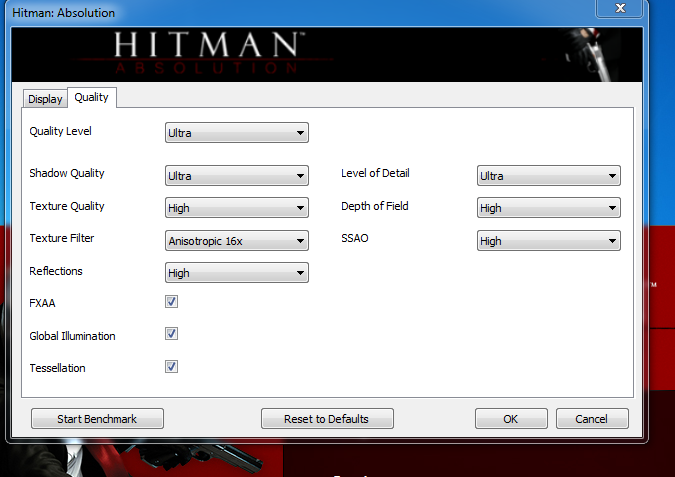
Task: Click the Start Benchmark button
Action: coord(97,418)
